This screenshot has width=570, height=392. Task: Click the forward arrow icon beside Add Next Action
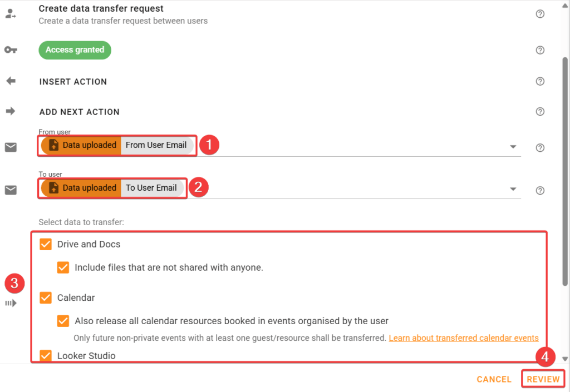coord(10,111)
